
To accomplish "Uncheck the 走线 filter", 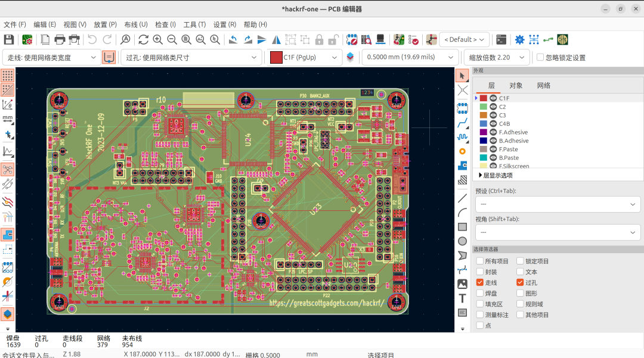I will coord(479,282).
